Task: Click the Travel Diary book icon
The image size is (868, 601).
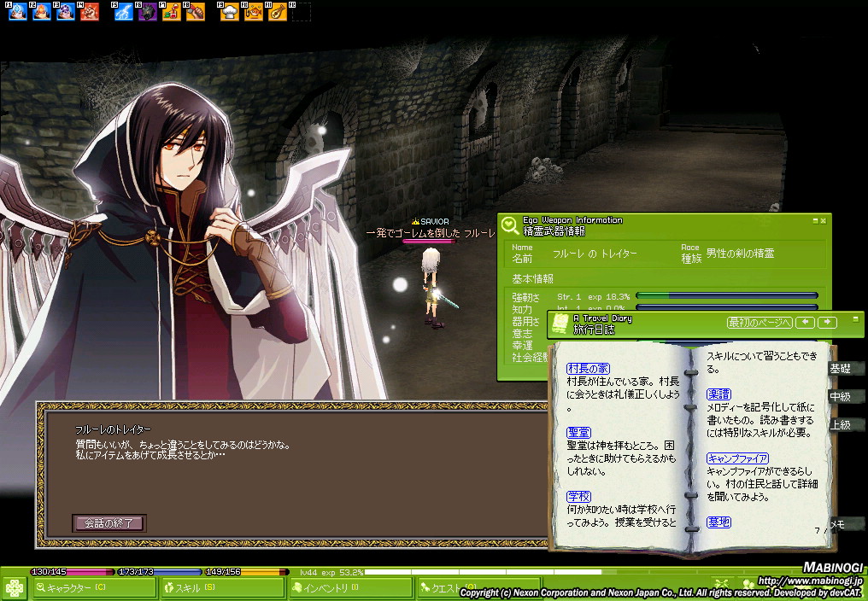Action: (560, 324)
